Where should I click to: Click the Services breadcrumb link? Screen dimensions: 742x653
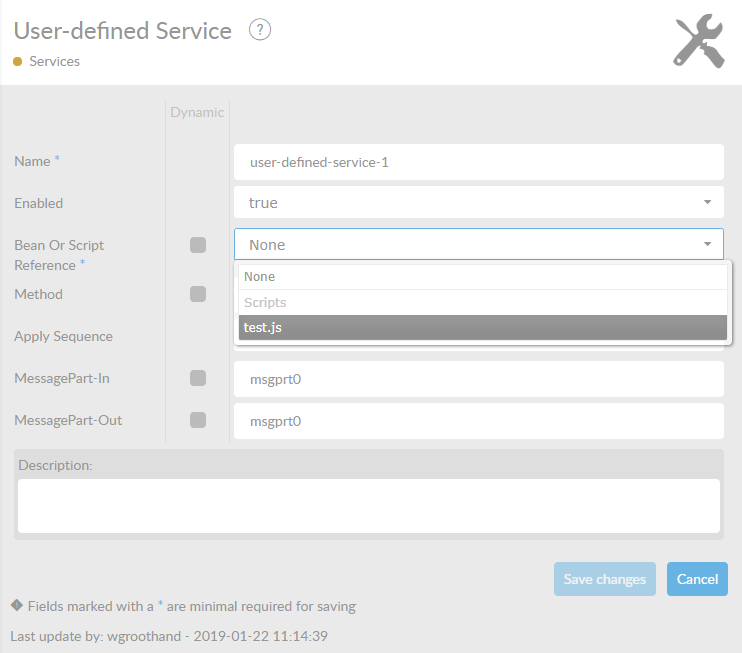(x=54, y=62)
